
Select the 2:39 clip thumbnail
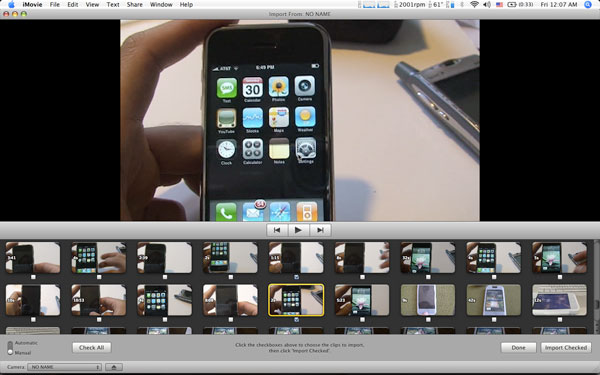click(165, 258)
